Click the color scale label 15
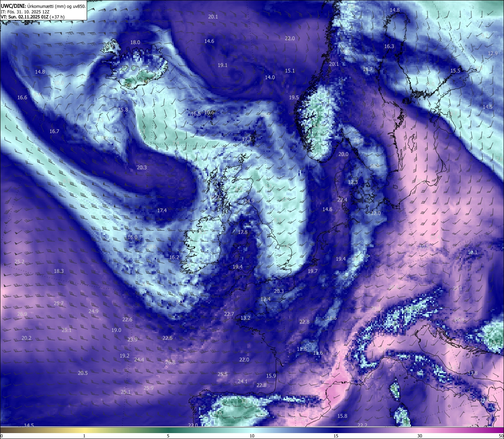The width and height of the screenshot is (504, 439). click(x=336, y=436)
